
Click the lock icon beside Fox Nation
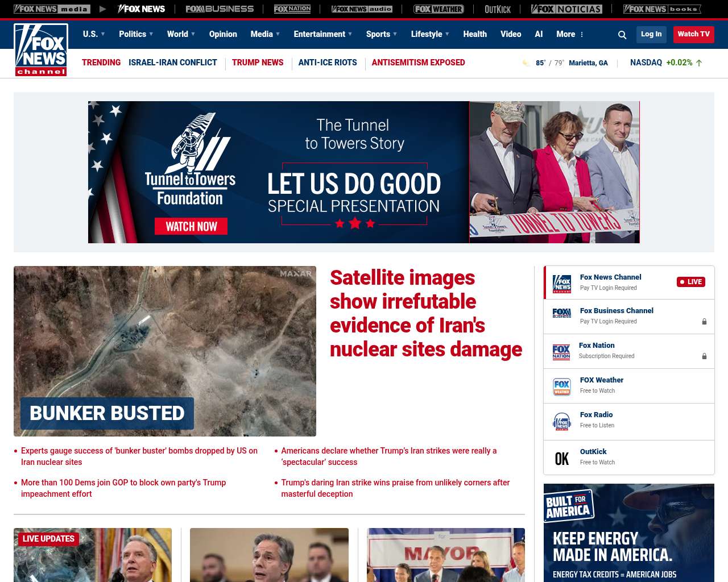[x=704, y=356]
